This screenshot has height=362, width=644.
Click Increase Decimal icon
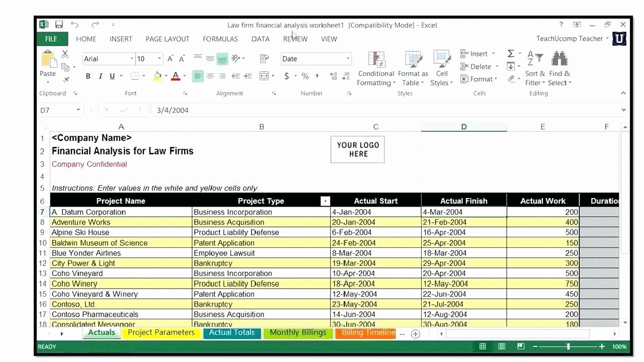tap(333, 76)
